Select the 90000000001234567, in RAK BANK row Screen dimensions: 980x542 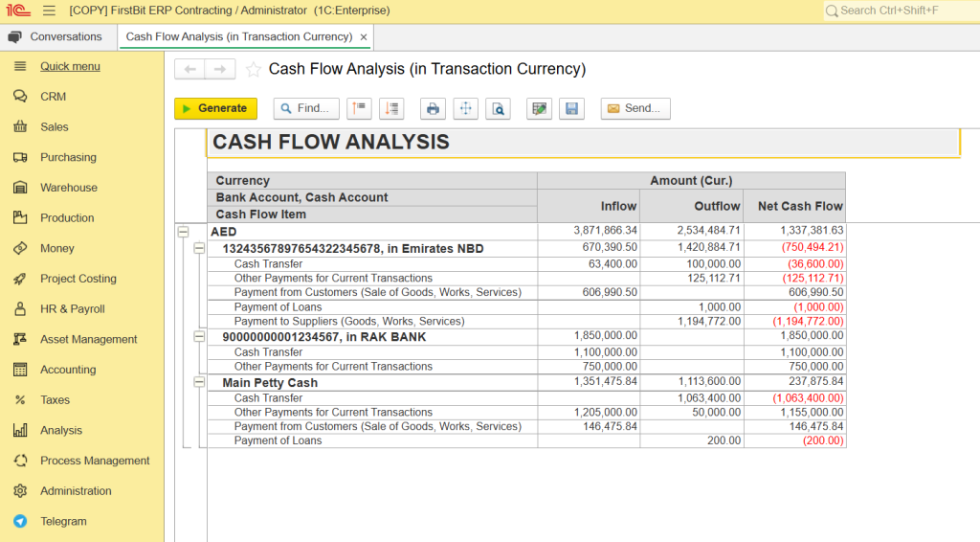point(324,337)
